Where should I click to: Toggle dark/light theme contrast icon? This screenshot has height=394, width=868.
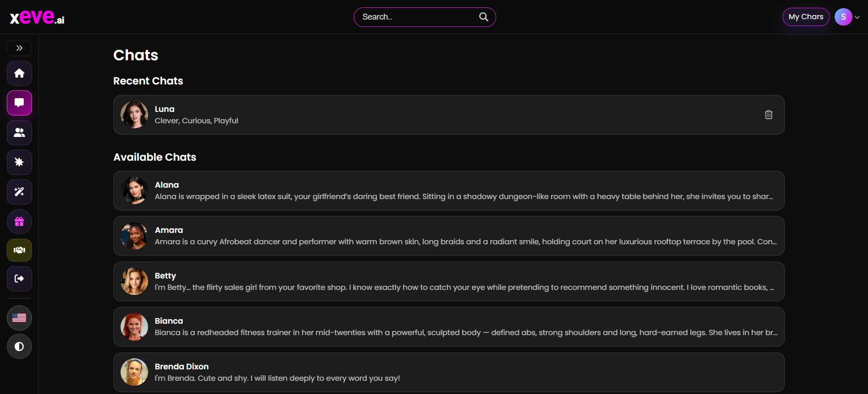[x=19, y=346]
